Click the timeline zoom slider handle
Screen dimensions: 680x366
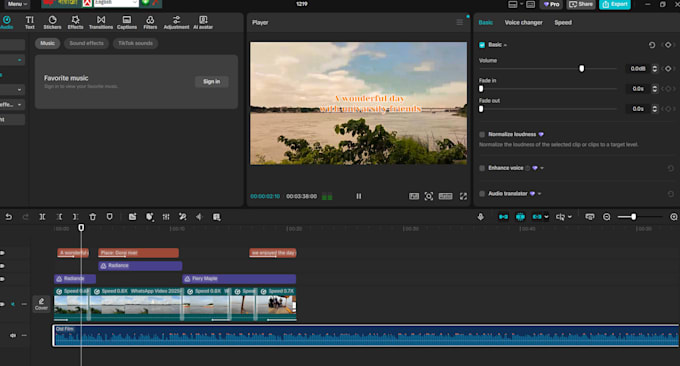634,217
